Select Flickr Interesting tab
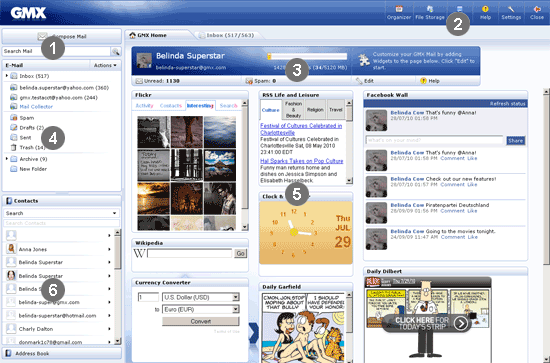Viewport: 550px width, 363px height. 200,106
